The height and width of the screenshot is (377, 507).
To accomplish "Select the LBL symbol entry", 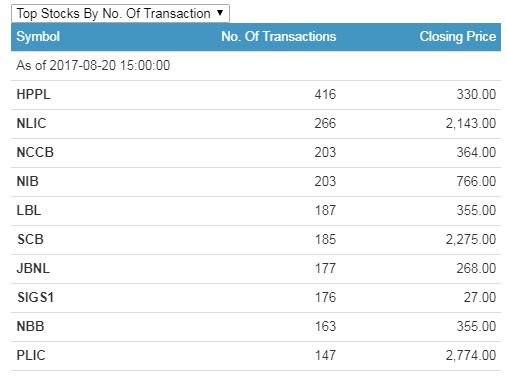I will tap(29, 210).
